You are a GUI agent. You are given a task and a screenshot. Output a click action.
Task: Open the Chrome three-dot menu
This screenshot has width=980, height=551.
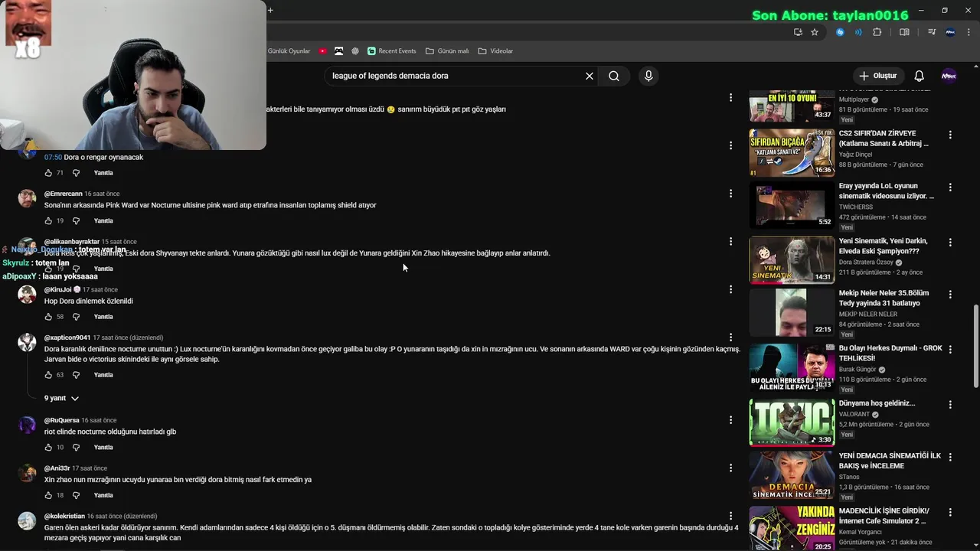click(969, 32)
